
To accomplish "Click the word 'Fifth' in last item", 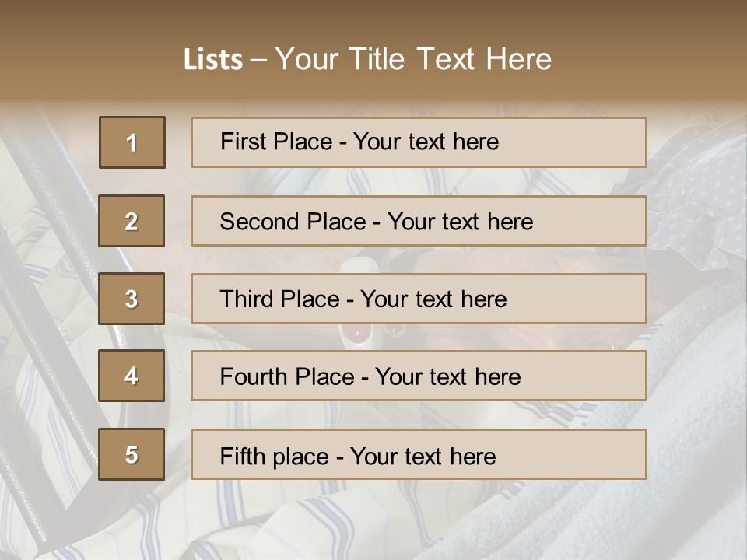I will coord(242,456).
